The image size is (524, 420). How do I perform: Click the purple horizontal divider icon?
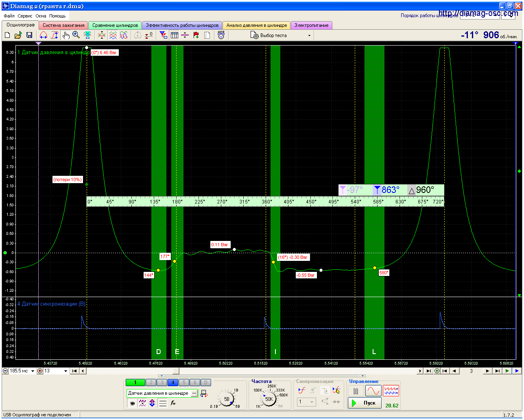185,35
